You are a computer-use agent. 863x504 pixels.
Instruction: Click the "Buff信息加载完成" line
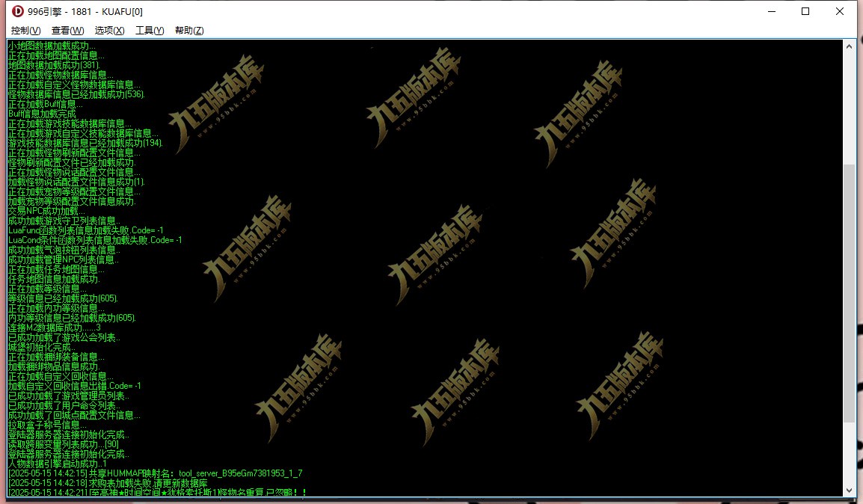(x=42, y=114)
